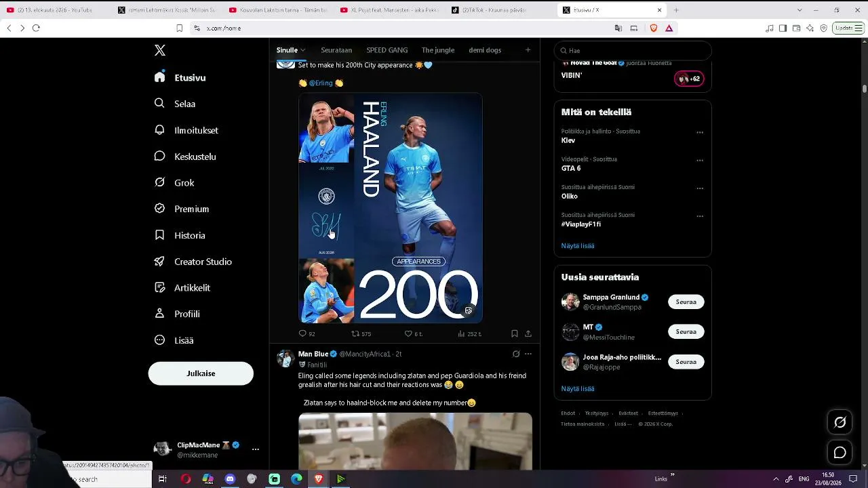Open options for Kiev trending topic
868x488 pixels.
coord(700,132)
